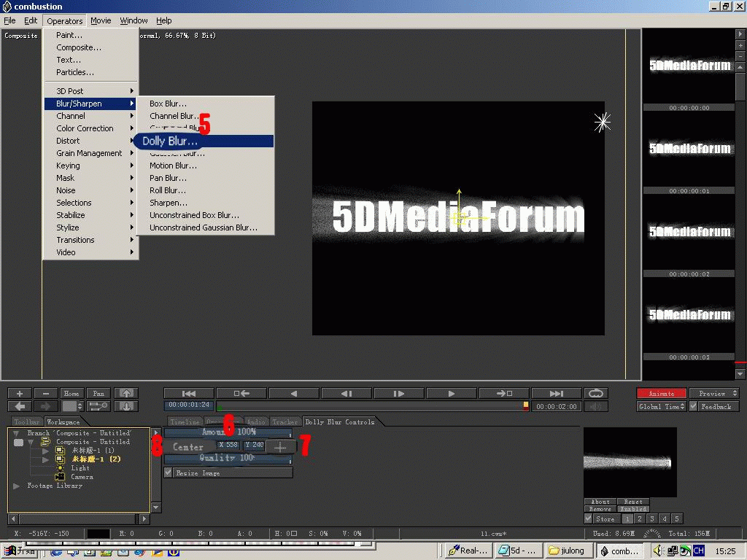Select the filmstrip thumbnail at 00:00:00:02

[689, 232]
